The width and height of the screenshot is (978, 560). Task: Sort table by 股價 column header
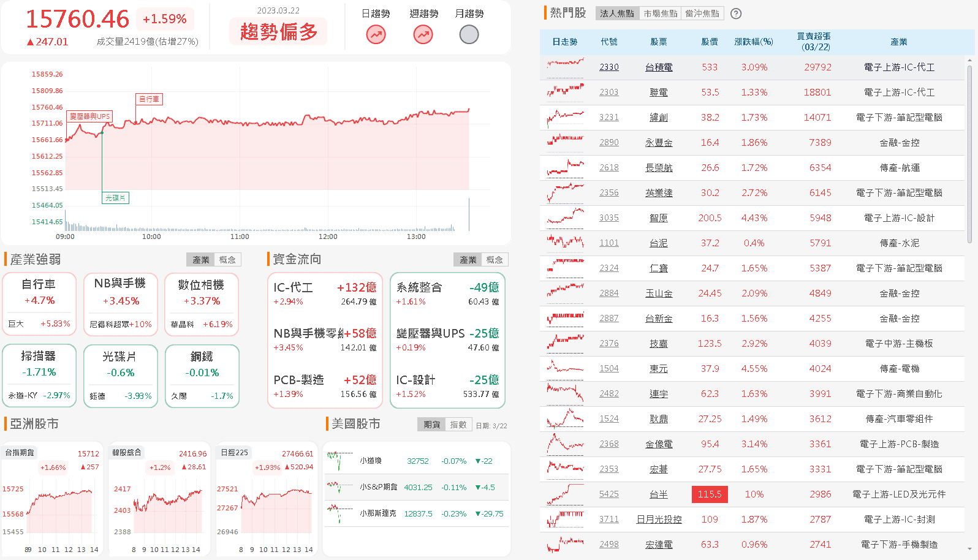click(x=710, y=42)
